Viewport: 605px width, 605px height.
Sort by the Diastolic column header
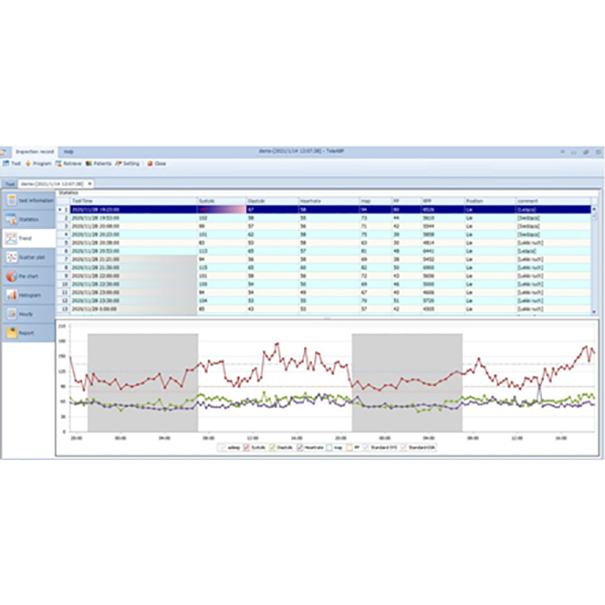273,201
